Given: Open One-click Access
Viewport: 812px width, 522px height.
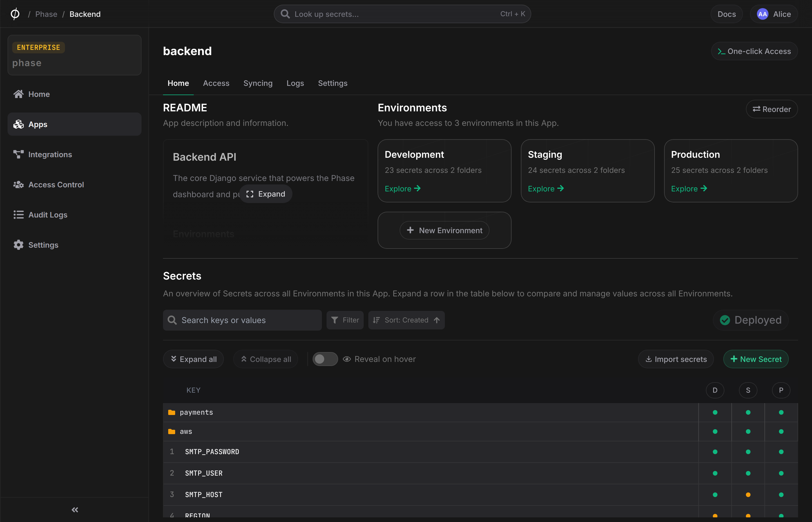Looking at the screenshot, I should tap(754, 51).
